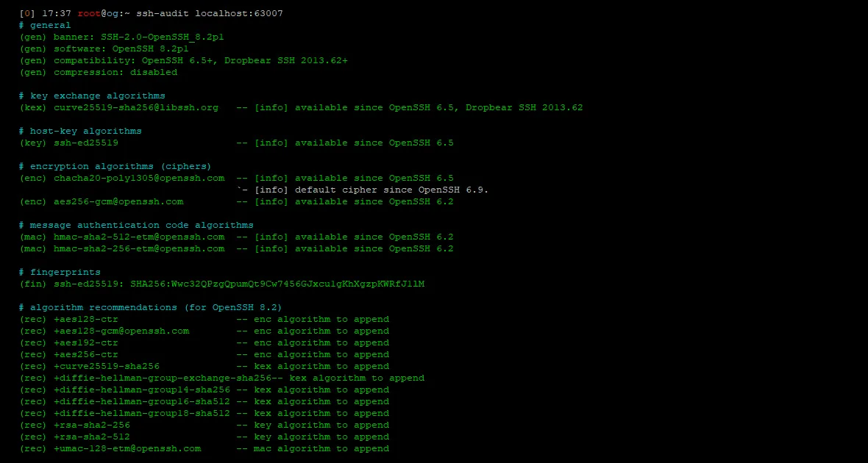Click '+diffie-hellman-group-exchange-sha256' recommendation
This screenshot has width=868, height=463.
click(x=162, y=378)
